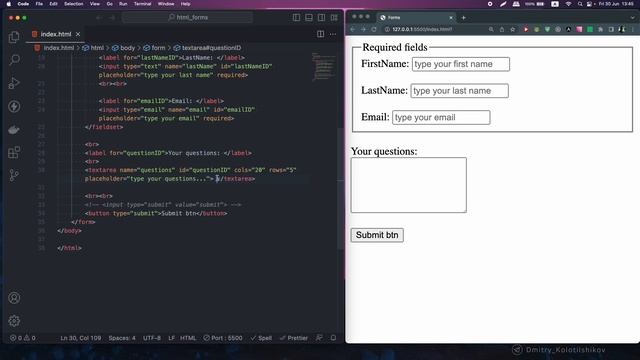640x360 pixels.
Task: Go back in the browser
Action: [x=353, y=29]
